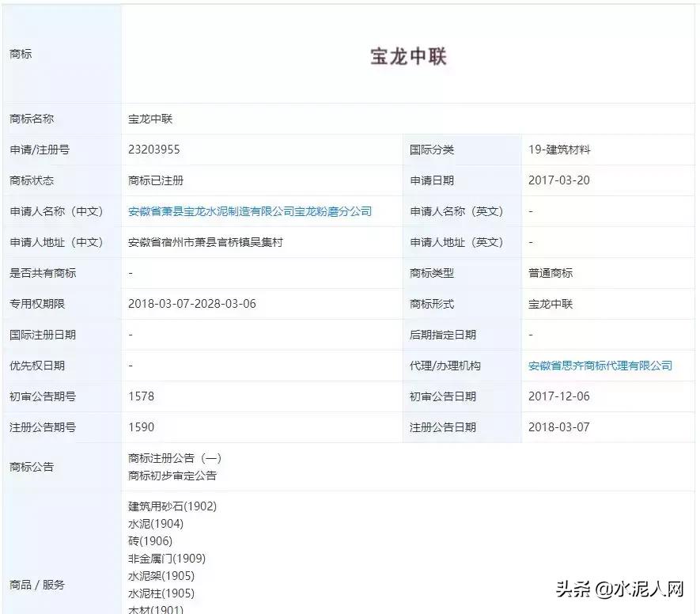This screenshot has height=614, width=700.
Task: Click the 是否共有商标 label
Action: pos(43,273)
